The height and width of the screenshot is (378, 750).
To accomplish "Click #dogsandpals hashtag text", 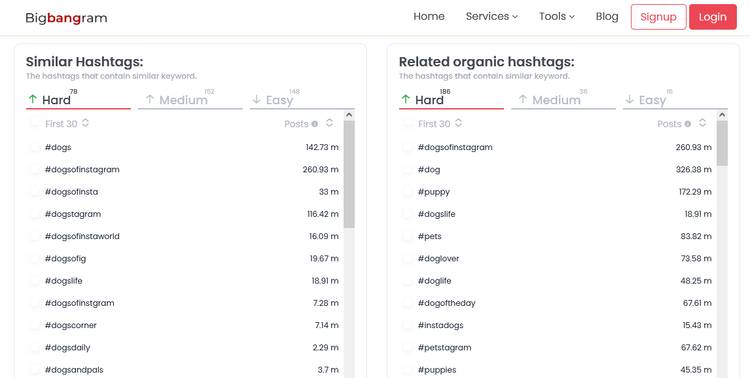I will tap(74, 370).
